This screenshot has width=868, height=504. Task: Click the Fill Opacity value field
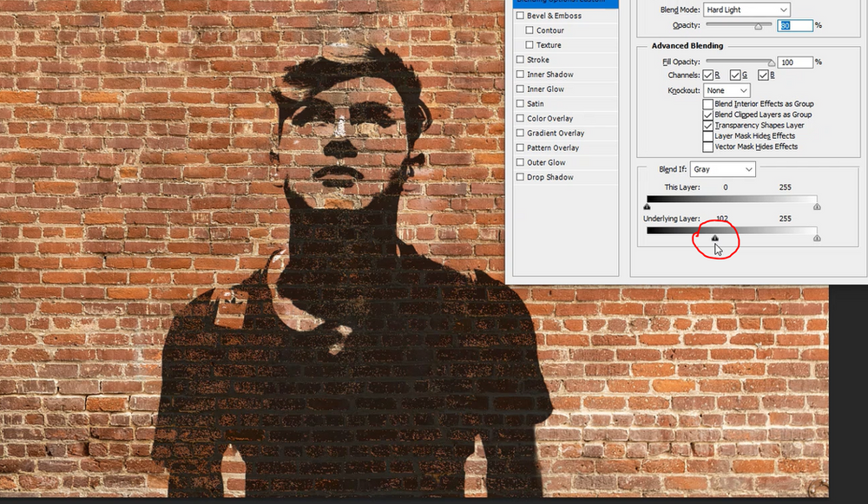pos(795,62)
